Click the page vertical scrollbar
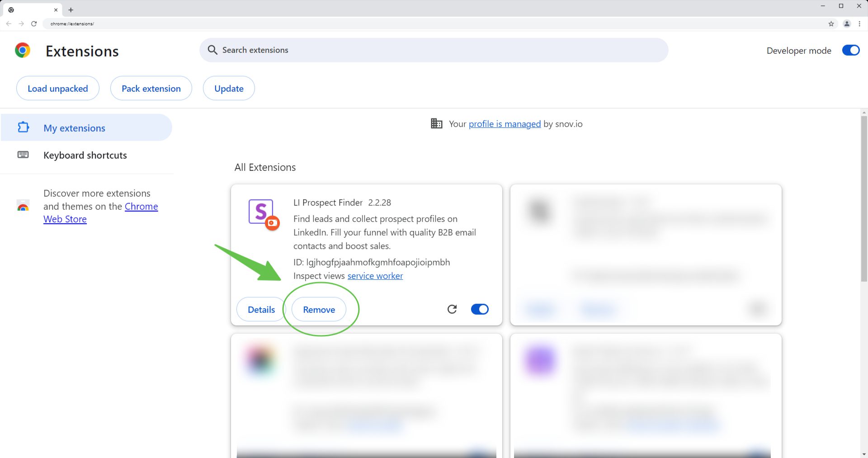Image resolution: width=868 pixels, height=458 pixels. click(x=864, y=199)
